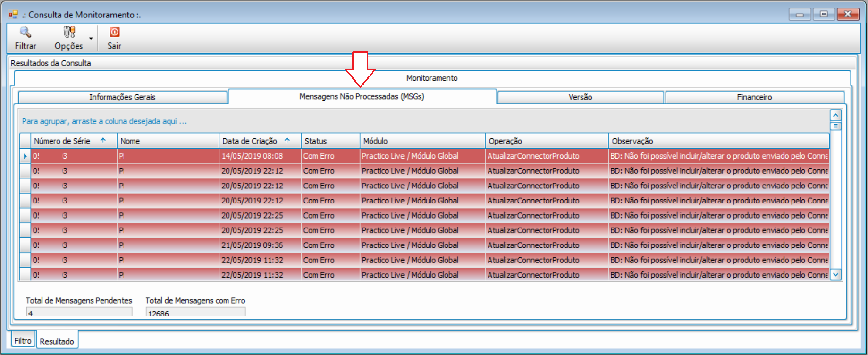The width and height of the screenshot is (868, 355).
Task: Click the group panel toggle icon below scroll up
Action: click(x=835, y=126)
